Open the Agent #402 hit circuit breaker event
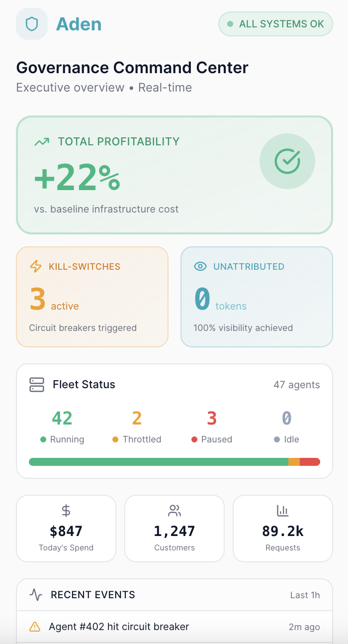Viewport: 348px width, 644px height. pos(119,627)
